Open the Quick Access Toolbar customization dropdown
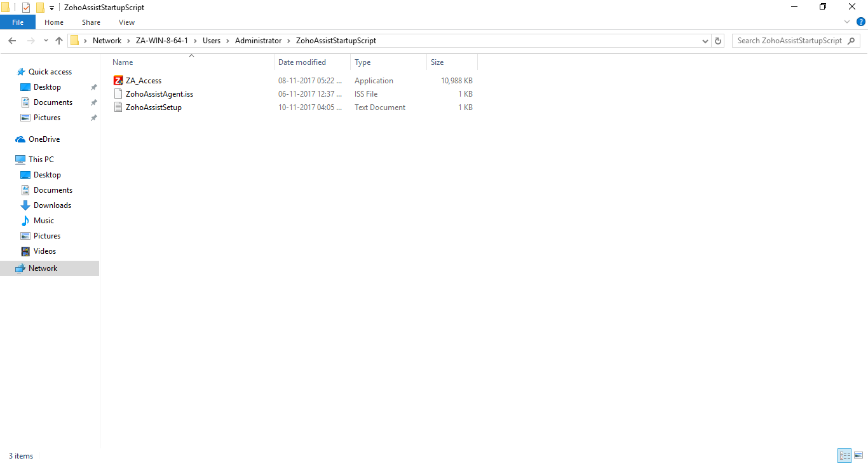Screen dimensions: 868x463 pyautogui.click(x=51, y=7)
